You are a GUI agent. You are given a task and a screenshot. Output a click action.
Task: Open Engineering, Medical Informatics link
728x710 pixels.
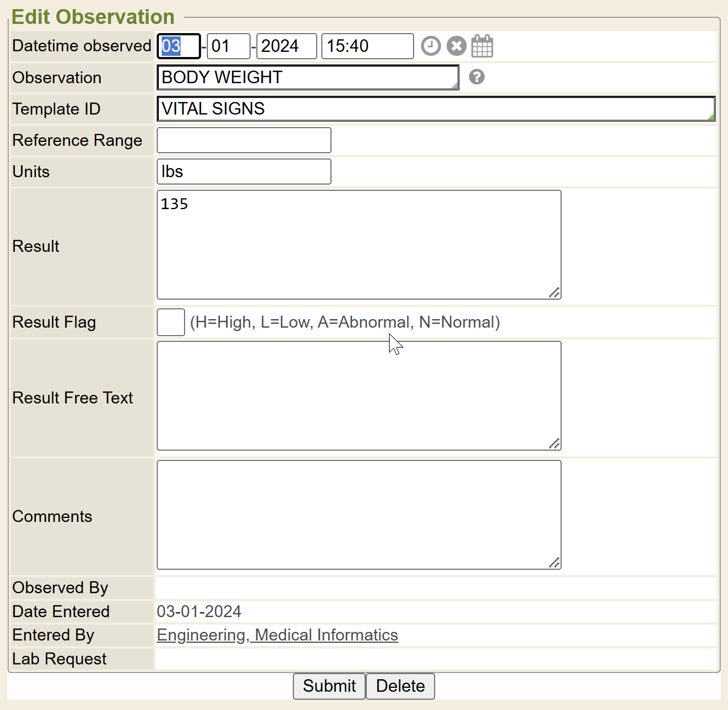click(x=277, y=635)
